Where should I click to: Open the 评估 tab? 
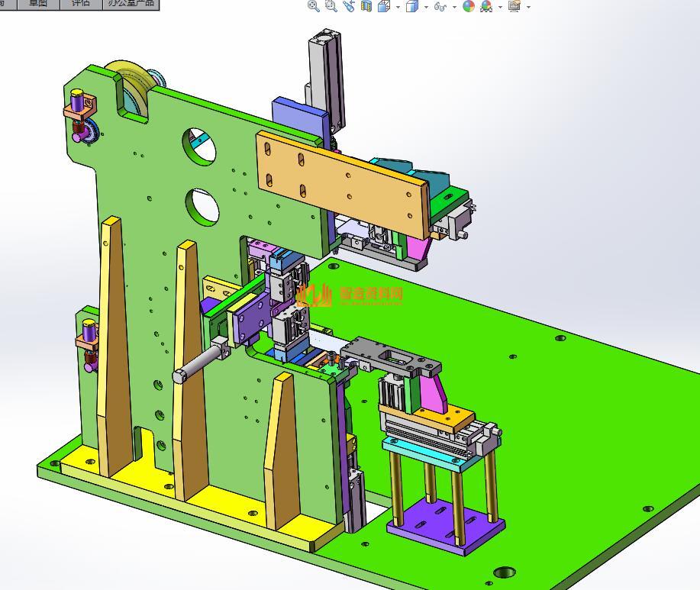[x=79, y=3]
